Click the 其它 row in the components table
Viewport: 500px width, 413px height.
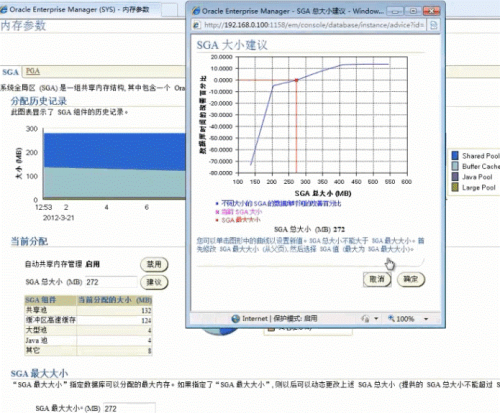[x=88, y=350]
